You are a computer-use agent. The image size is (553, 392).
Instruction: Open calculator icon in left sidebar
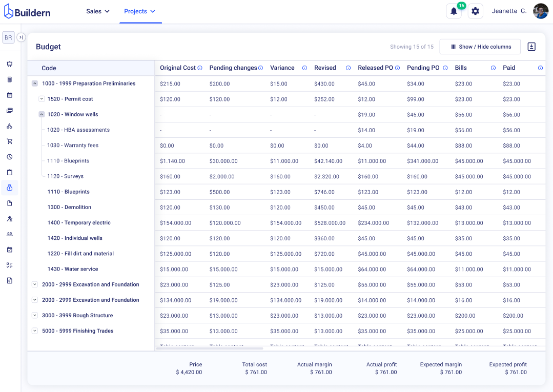(x=9, y=79)
